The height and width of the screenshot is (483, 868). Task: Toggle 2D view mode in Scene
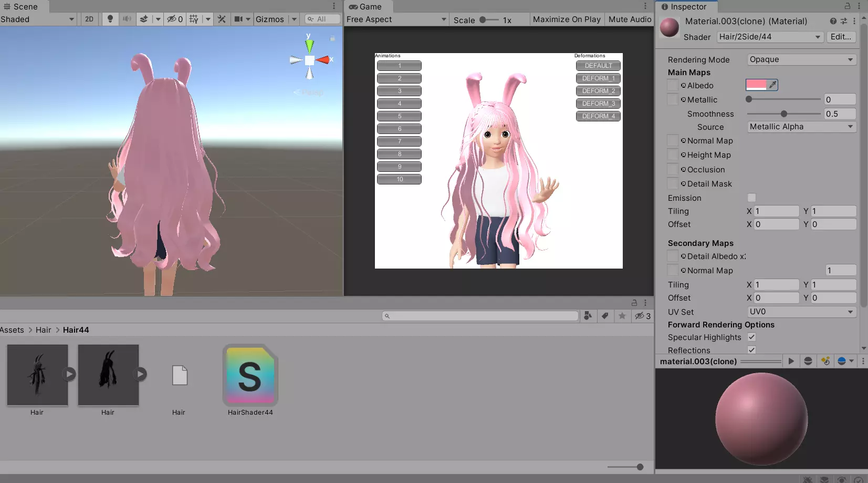coord(89,19)
